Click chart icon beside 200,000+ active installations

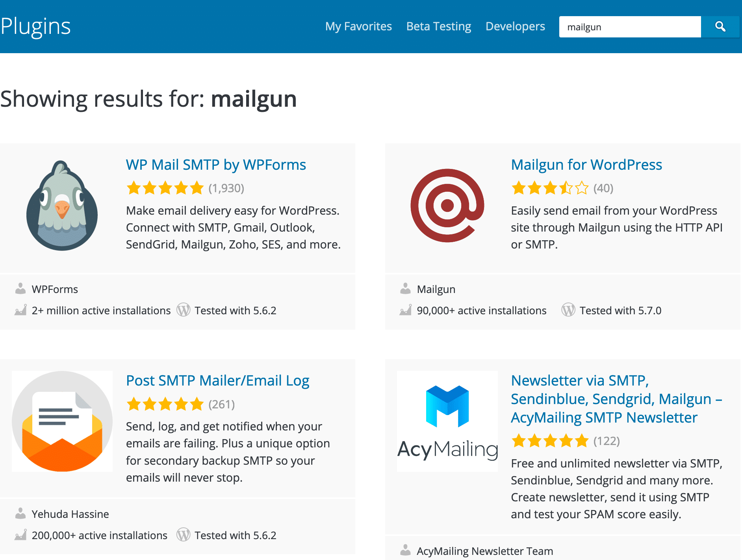[x=20, y=535]
